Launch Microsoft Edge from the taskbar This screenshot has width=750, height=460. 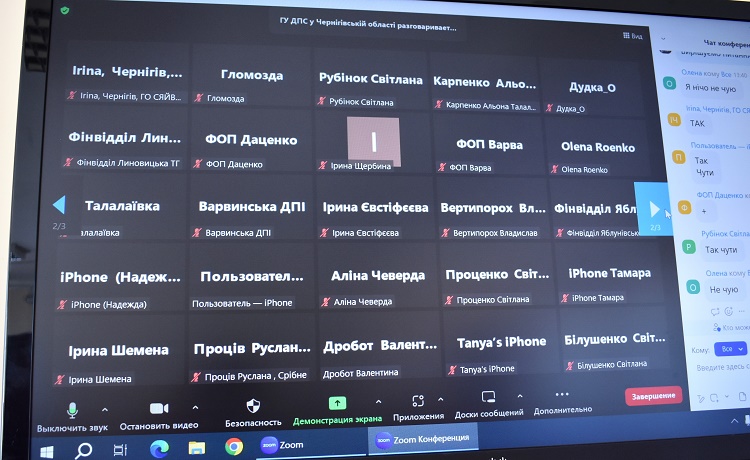(159, 448)
